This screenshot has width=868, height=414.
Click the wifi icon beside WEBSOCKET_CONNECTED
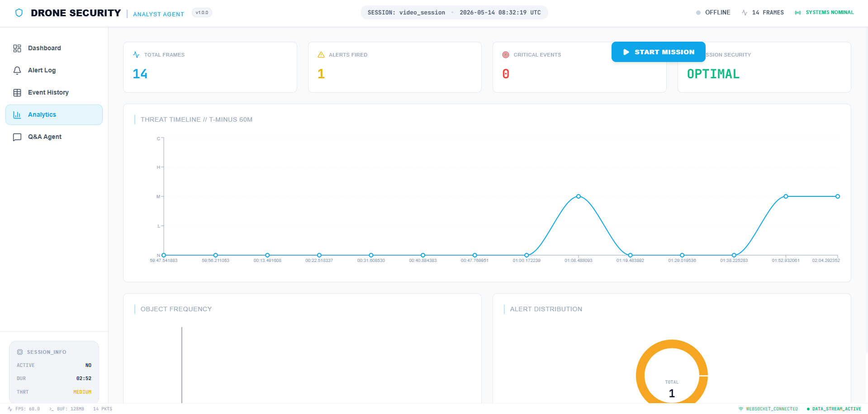(x=741, y=409)
